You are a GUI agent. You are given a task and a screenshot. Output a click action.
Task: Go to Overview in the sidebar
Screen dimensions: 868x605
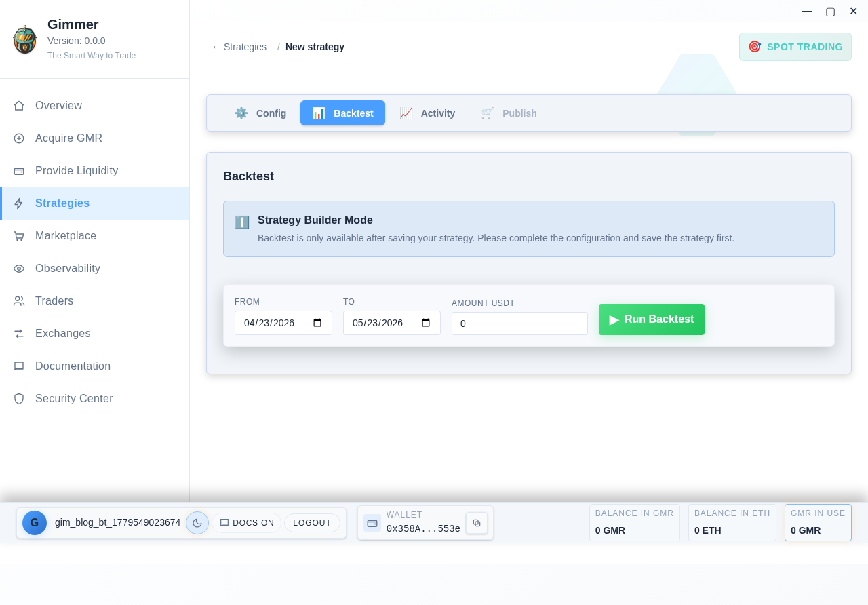(x=95, y=106)
